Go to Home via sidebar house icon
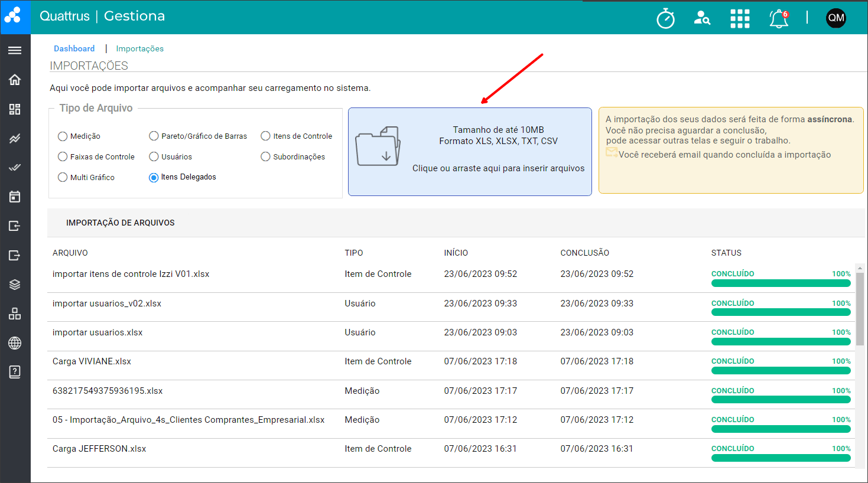The width and height of the screenshot is (868, 483). 15,80
